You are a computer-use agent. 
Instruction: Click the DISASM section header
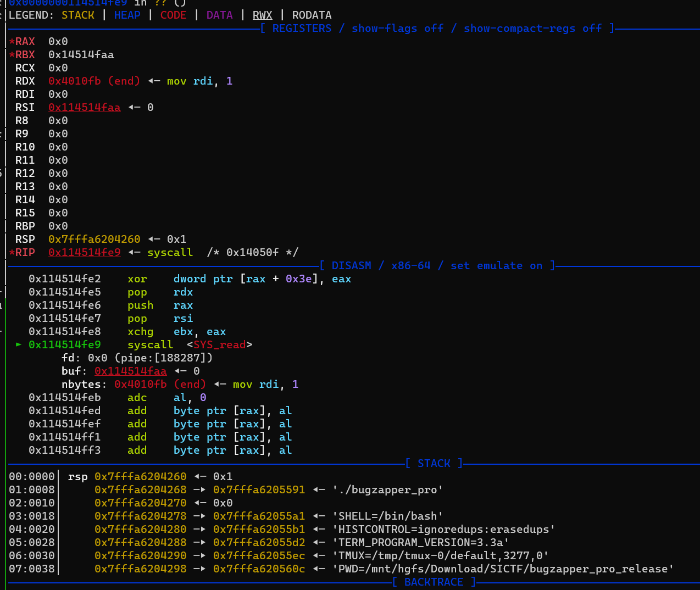(437, 265)
